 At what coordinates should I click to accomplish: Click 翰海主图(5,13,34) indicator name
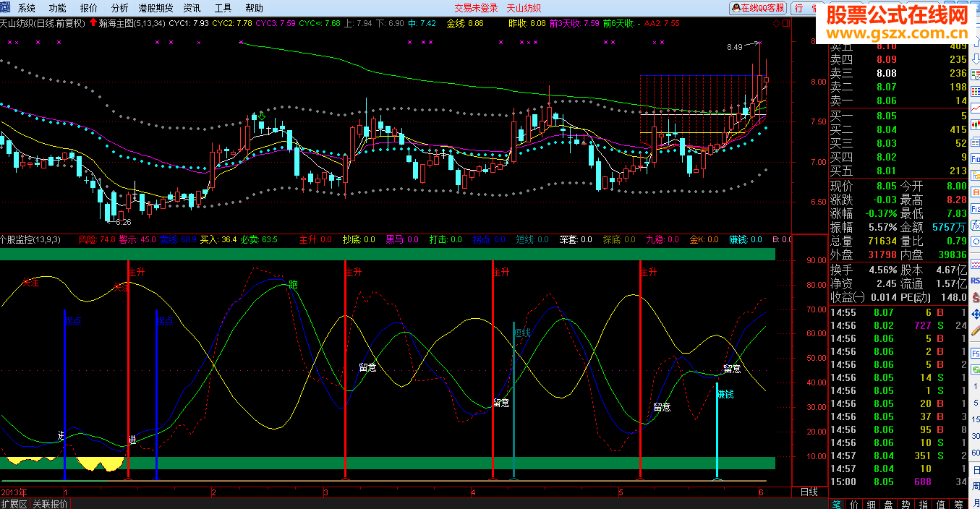[x=132, y=23]
